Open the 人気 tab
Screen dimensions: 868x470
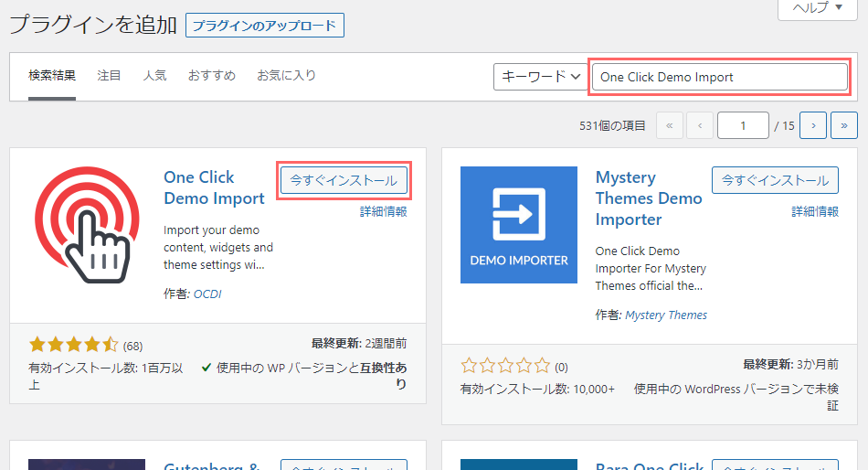[x=154, y=75]
